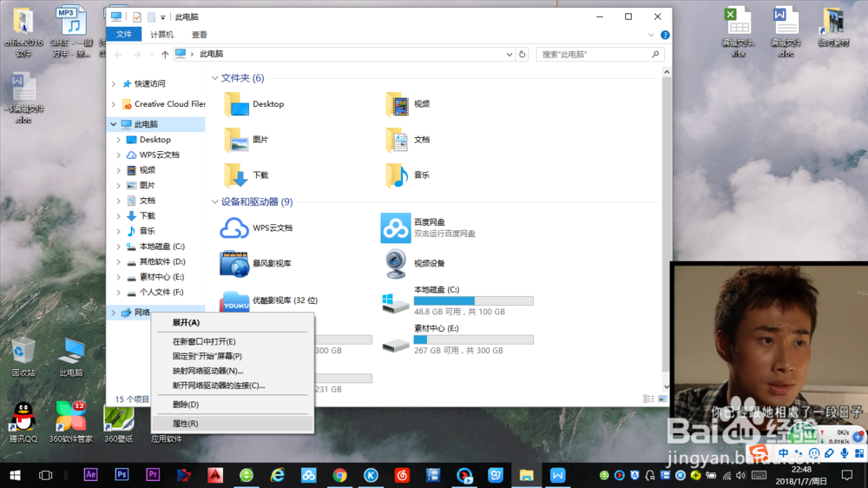868x488 pixels.
Task: Select the 百度网盘 device icon
Action: coord(395,228)
